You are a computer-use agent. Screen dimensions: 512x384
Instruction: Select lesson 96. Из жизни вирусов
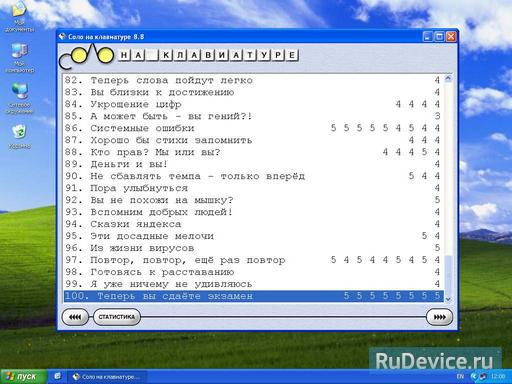coord(253,248)
